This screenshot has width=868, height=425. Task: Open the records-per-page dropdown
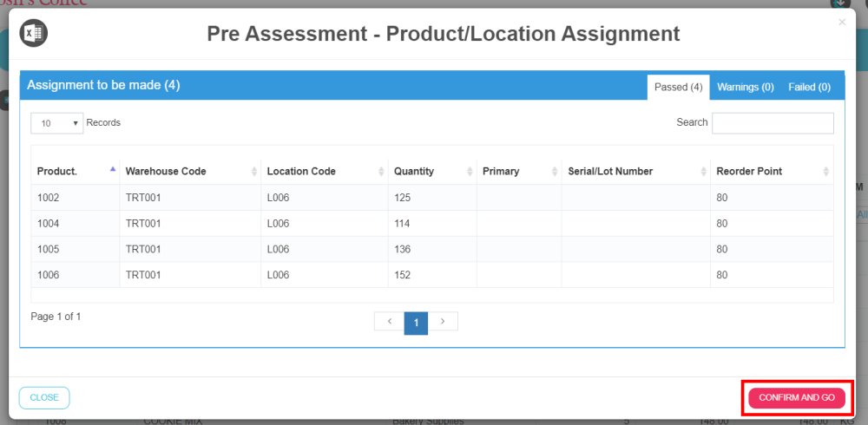(57, 123)
